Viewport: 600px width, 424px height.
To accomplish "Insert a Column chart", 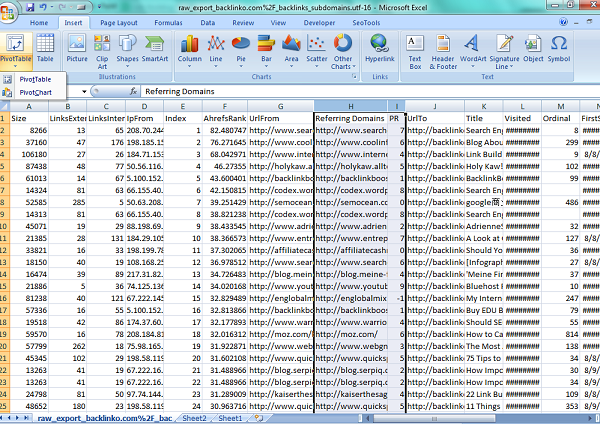I will [x=189, y=52].
